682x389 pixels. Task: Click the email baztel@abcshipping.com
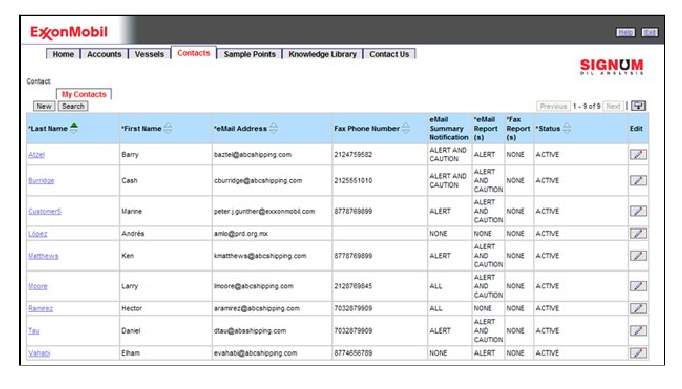[253, 154]
